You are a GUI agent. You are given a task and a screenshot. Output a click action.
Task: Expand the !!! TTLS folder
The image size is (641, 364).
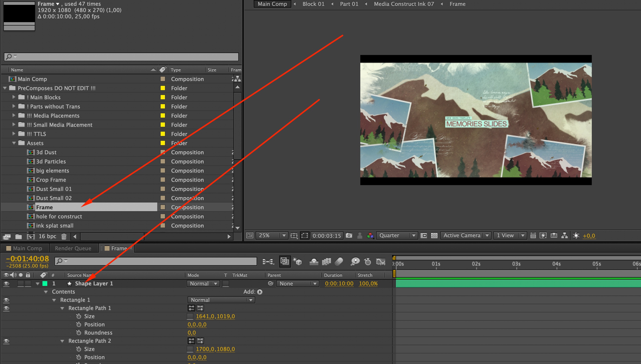point(14,134)
